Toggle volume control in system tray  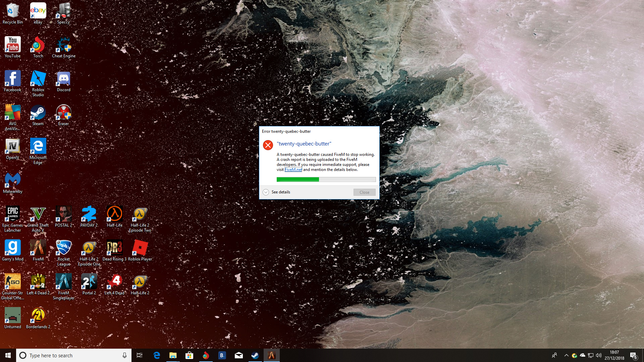point(598,355)
